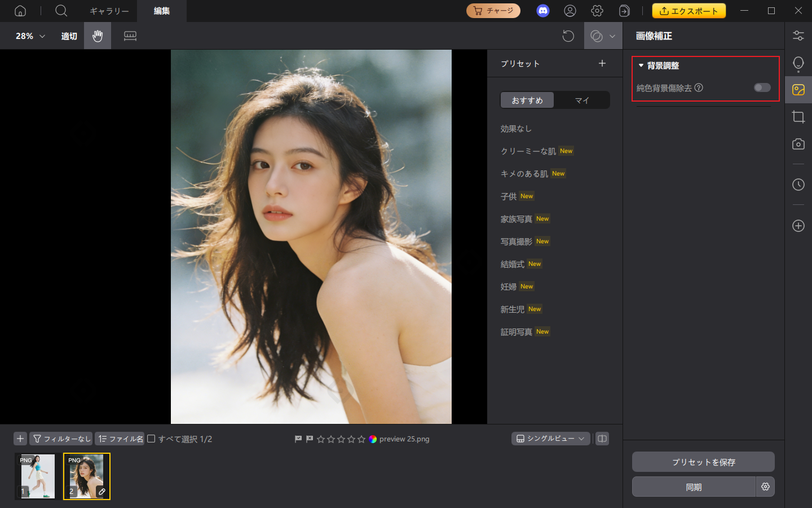This screenshot has height=508, width=812.
Task: Switch to the ギャラリー tab
Action: pyautogui.click(x=109, y=11)
